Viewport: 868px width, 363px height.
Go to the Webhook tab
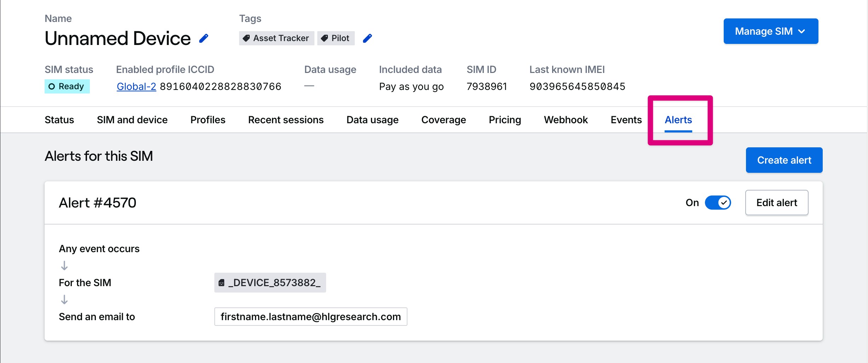click(x=566, y=120)
